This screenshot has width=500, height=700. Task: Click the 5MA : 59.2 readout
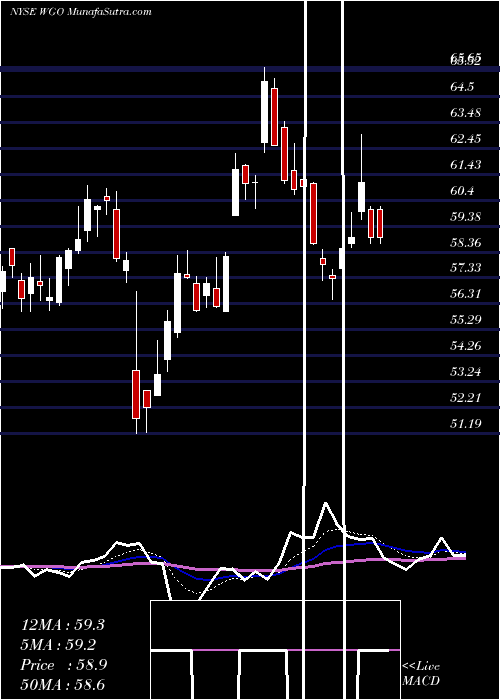tap(59, 645)
